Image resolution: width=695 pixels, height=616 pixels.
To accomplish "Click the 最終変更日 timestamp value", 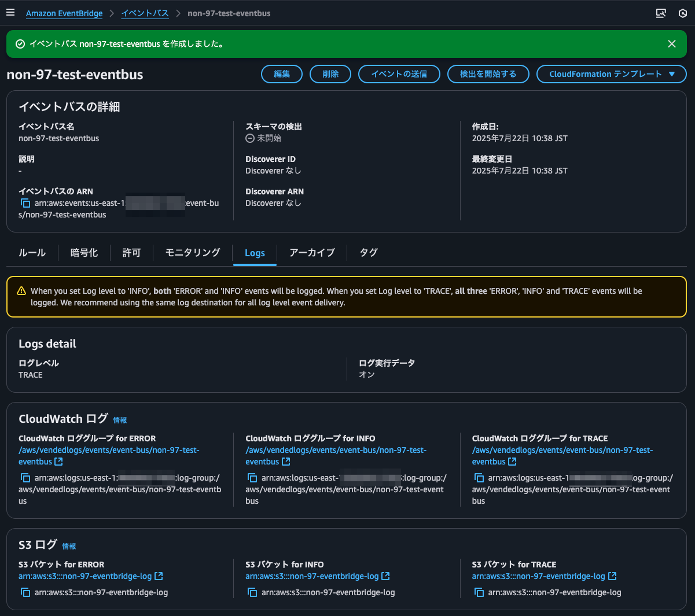I will (520, 171).
